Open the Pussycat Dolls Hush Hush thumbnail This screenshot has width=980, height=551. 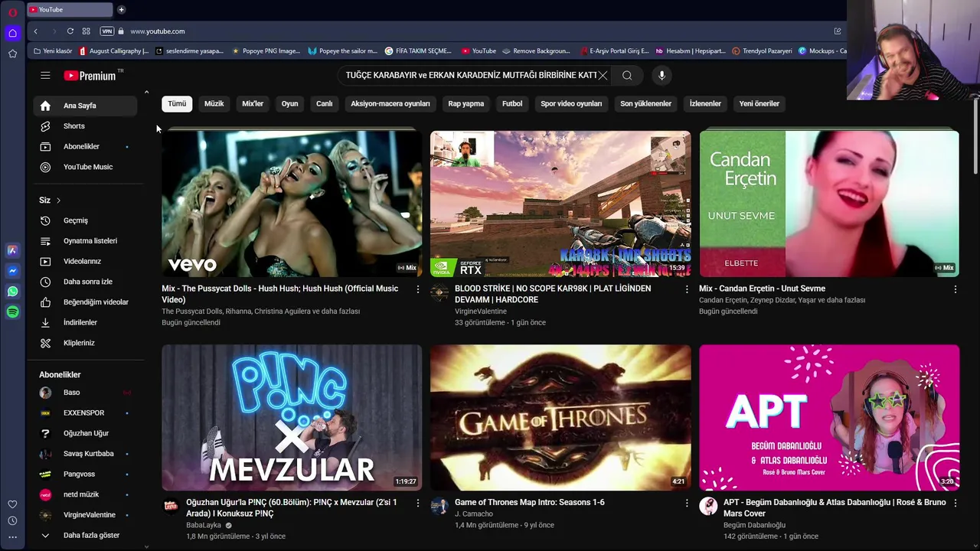click(x=292, y=204)
